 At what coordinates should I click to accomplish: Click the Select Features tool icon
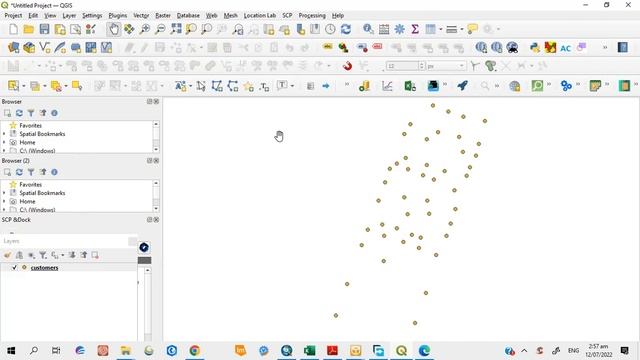point(13,86)
